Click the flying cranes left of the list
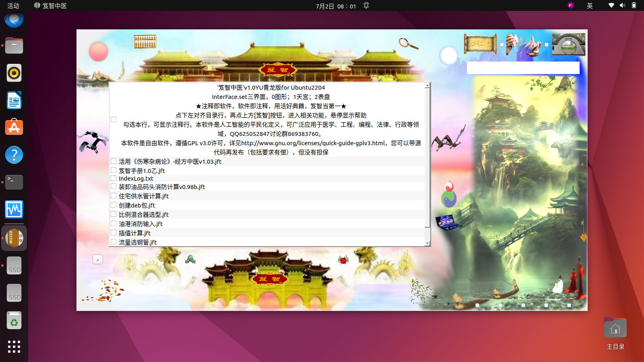 [x=93, y=141]
